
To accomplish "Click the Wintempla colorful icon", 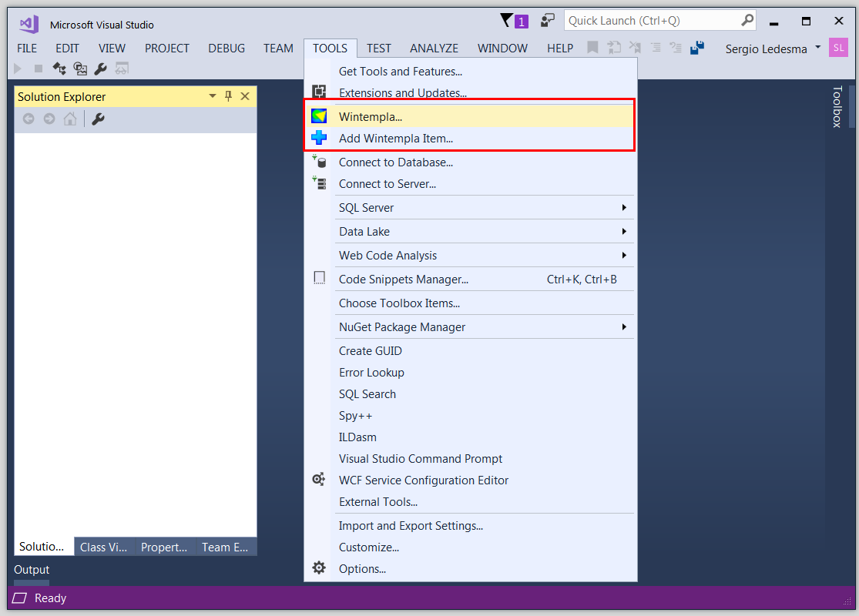I will 319,116.
